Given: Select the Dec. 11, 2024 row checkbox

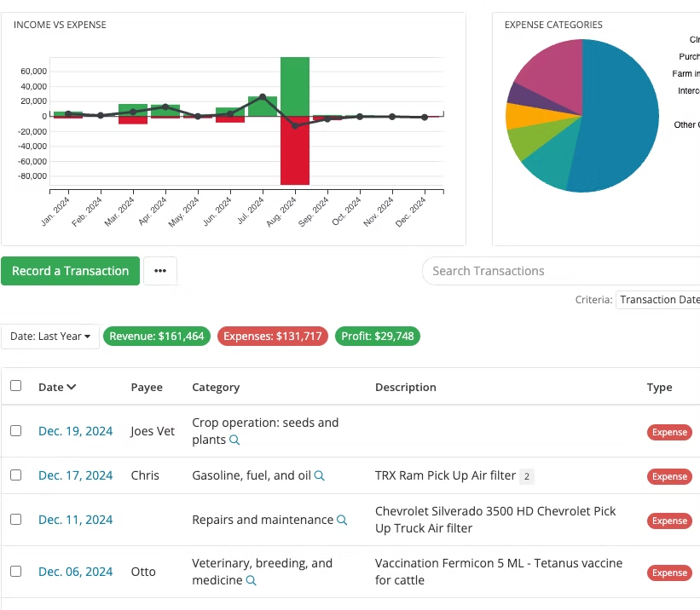Looking at the screenshot, I should click(16, 520).
